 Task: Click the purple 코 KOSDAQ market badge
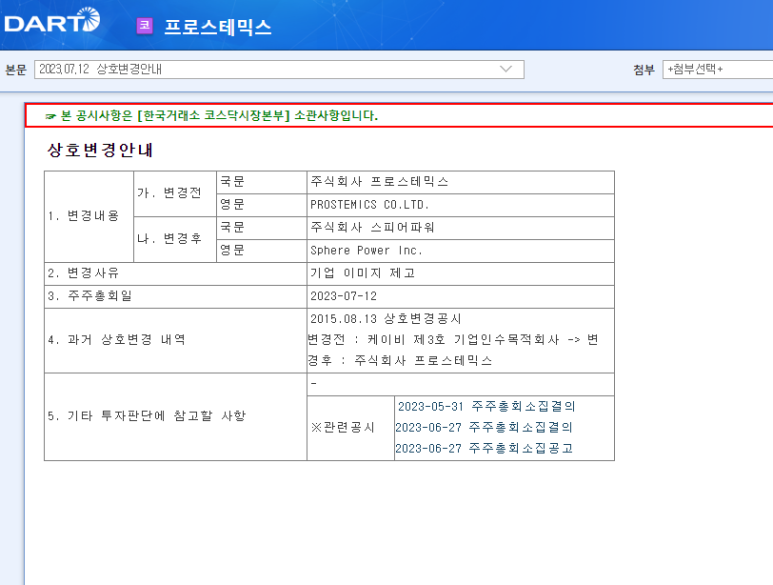coord(144,26)
